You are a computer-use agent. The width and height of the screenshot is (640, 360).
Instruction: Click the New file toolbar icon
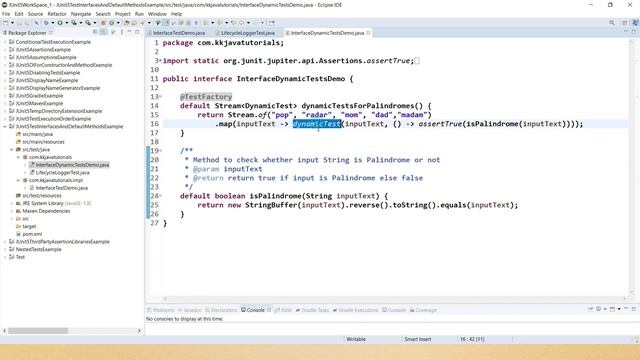point(6,23)
